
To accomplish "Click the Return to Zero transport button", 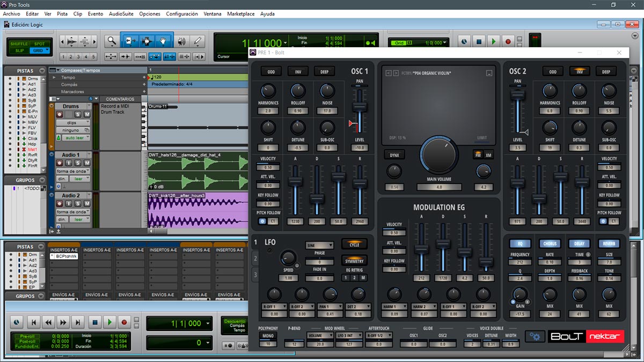I will 34,322.
